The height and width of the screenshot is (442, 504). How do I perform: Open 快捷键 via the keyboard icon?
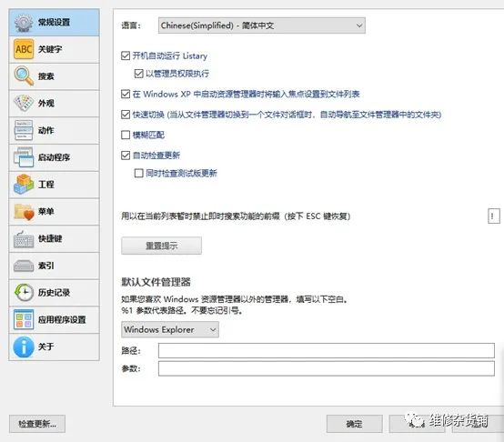coord(24,238)
